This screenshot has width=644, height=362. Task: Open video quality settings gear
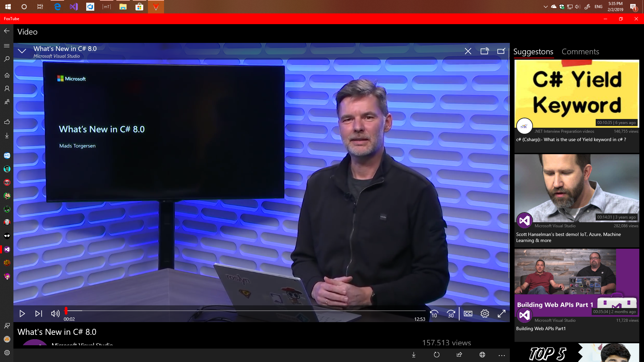tap(485, 314)
